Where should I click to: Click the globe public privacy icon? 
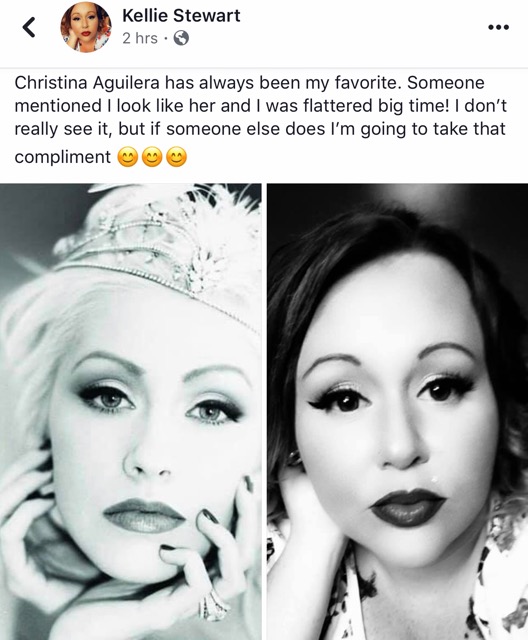pyautogui.click(x=181, y=38)
